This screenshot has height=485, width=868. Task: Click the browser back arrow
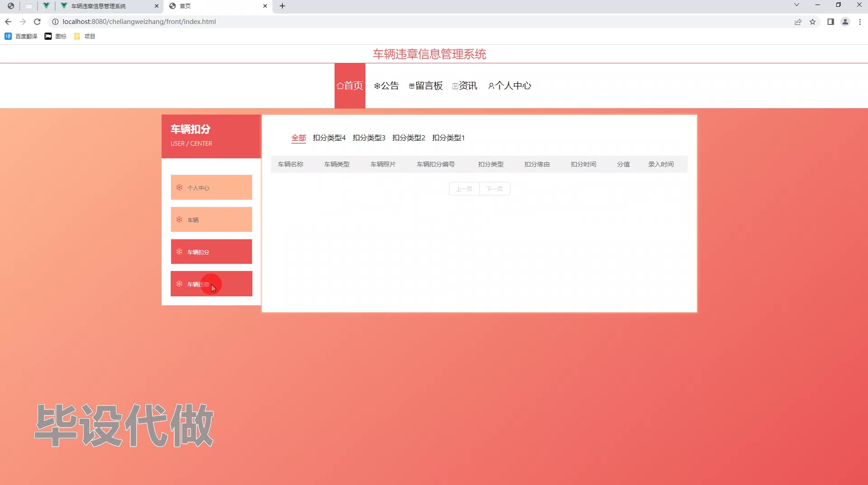coord(8,22)
